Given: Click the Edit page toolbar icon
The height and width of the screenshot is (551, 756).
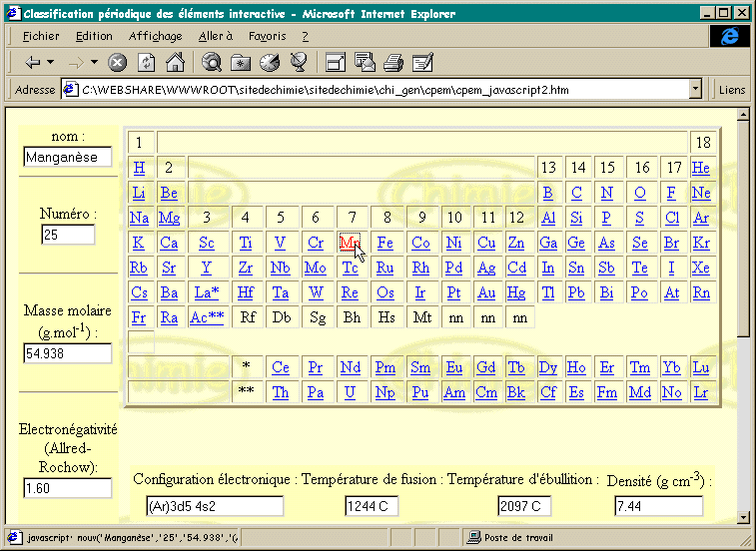Looking at the screenshot, I should pyautogui.click(x=422, y=62).
